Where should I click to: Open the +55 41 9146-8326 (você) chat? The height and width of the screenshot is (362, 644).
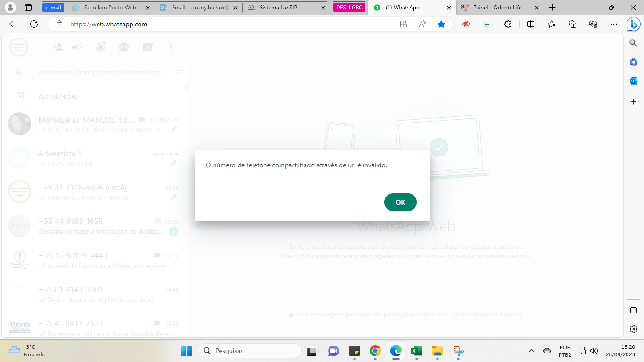pos(94,191)
